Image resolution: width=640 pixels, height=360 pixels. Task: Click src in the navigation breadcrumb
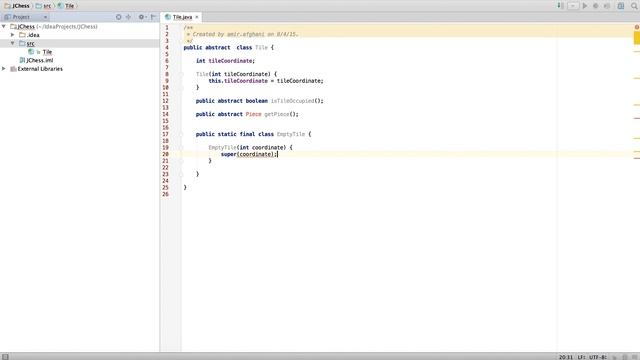[x=43, y=6]
